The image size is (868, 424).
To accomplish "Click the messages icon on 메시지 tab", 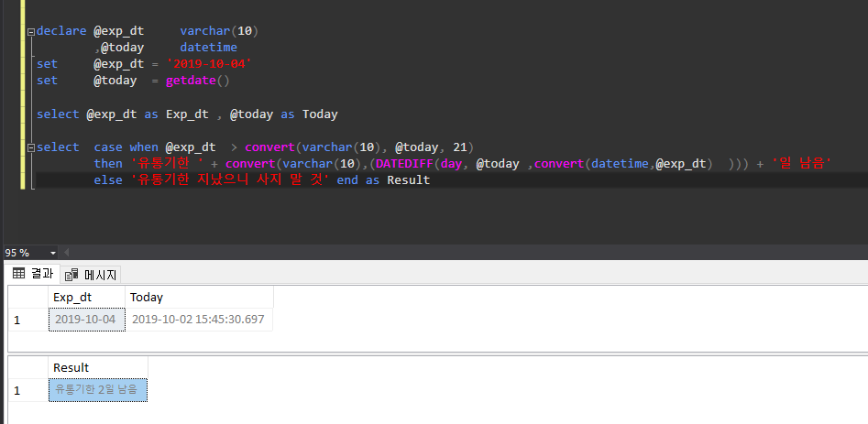I will pyautogui.click(x=72, y=275).
